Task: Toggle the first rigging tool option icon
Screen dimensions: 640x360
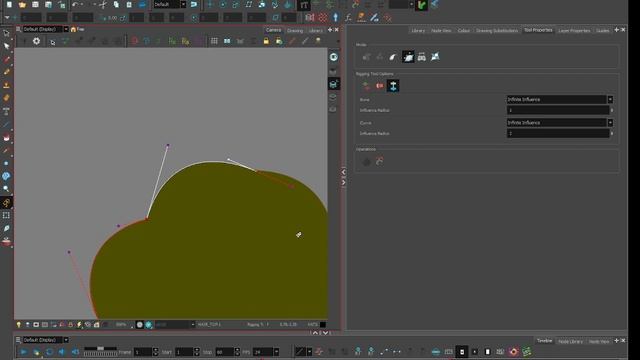Action: [x=366, y=86]
